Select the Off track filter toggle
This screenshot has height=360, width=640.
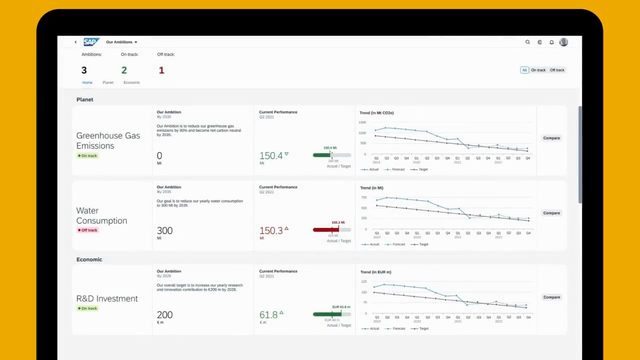[557, 70]
